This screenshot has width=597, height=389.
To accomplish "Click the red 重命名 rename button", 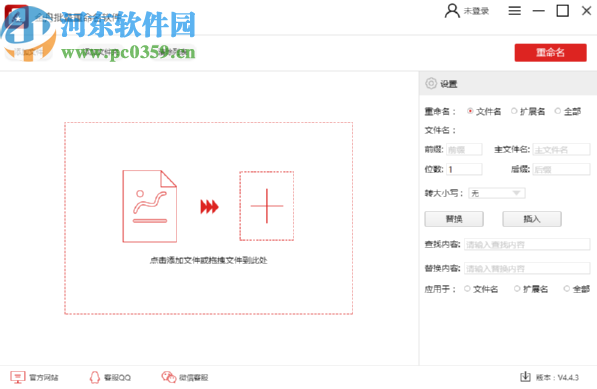I will pyautogui.click(x=550, y=53).
